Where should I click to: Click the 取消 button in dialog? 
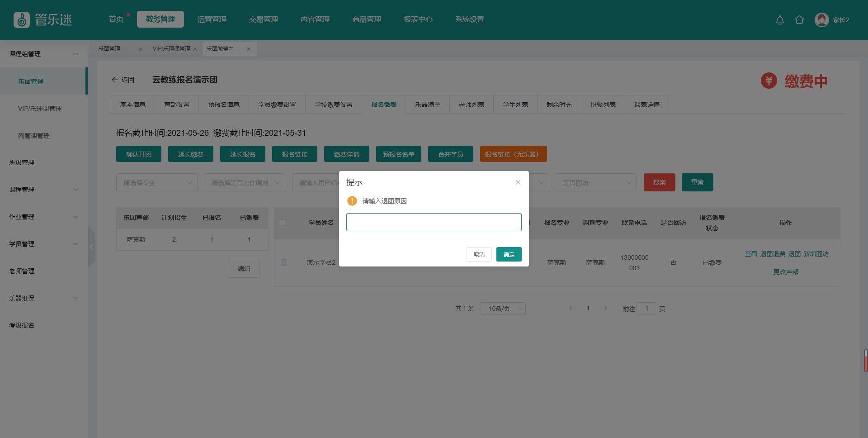[x=479, y=254]
